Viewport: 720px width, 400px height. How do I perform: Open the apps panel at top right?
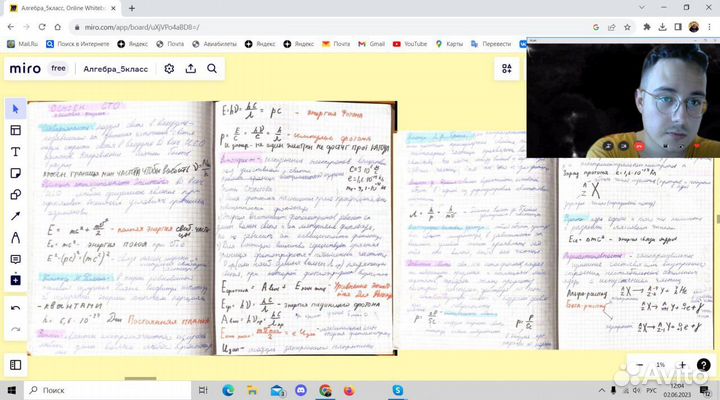tap(507, 68)
